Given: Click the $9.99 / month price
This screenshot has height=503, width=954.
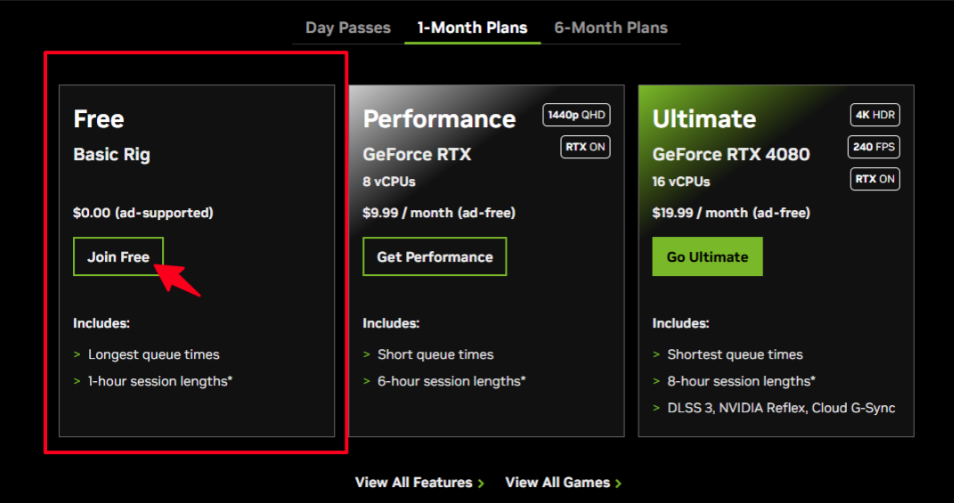Looking at the screenshot, I should click(439, 213).
